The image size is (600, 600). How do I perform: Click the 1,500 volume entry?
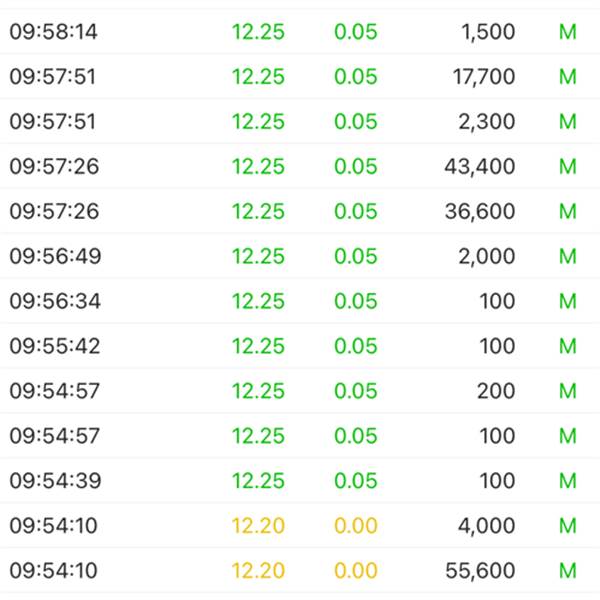(488, 32)
